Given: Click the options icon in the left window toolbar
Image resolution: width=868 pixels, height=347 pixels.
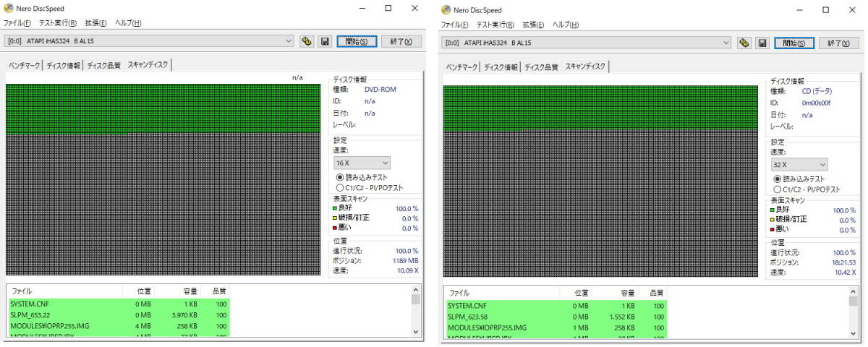Looking at the screenshot, I should [307, 41].
